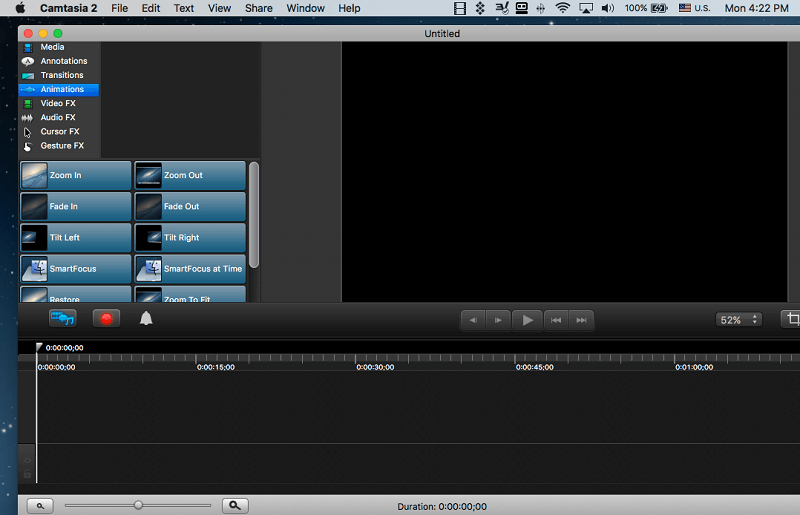Step forward one frame
Image resolution: width=800 pixels, height=515 pixels.
tap(498, 321)
